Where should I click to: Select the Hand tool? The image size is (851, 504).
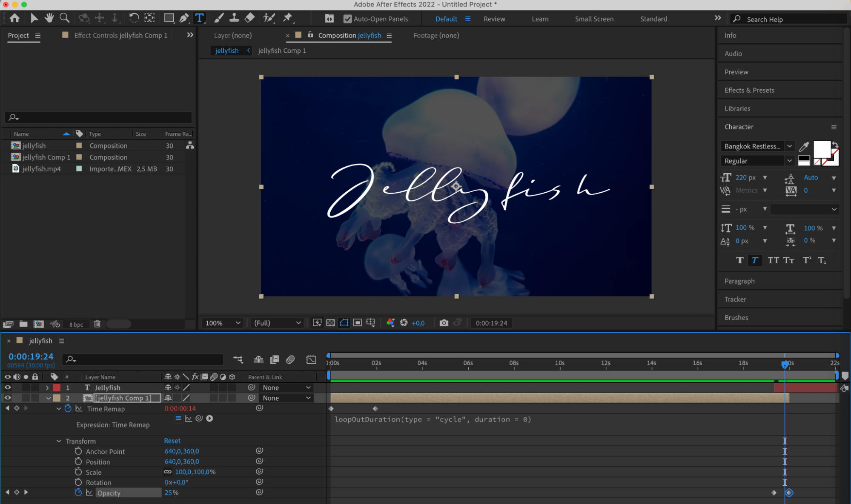[x=49, y=18]
